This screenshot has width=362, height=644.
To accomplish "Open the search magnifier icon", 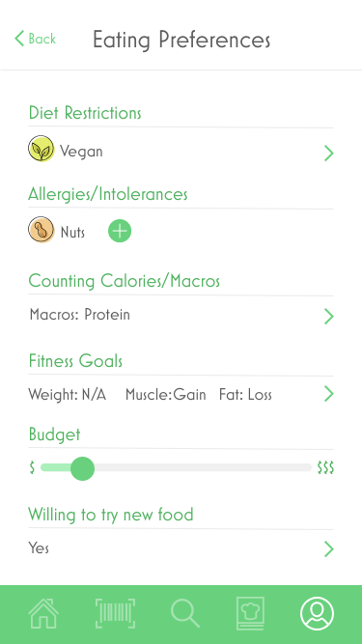I will pyautogui.click(x=185, y=613).
